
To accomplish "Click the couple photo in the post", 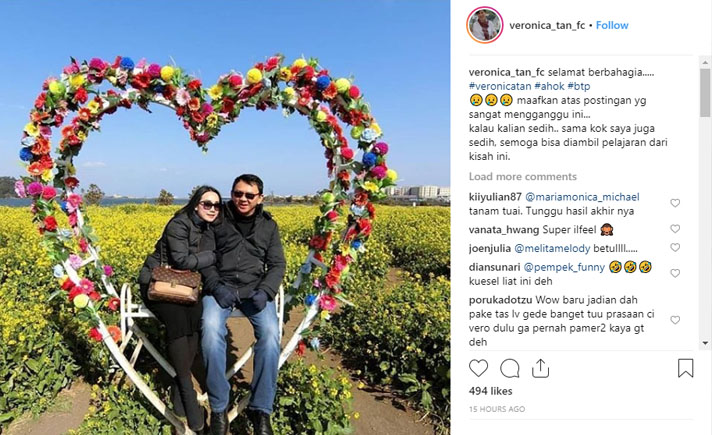I will (x=225, y=218).
